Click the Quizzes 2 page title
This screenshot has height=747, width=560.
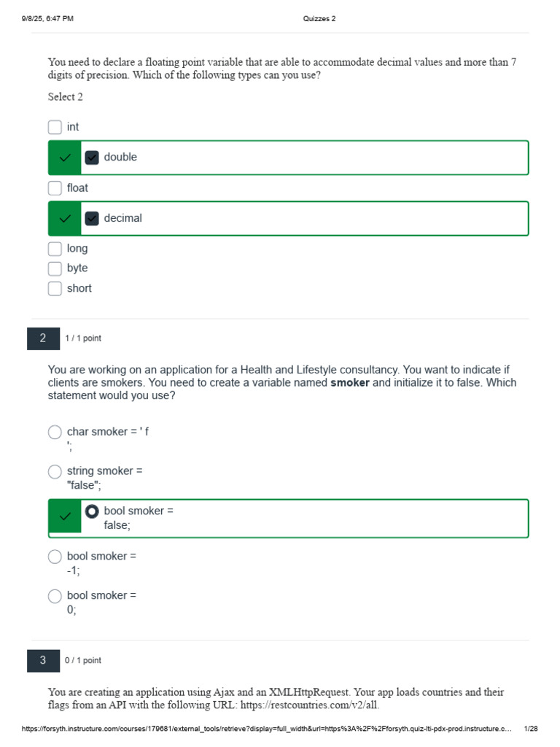tap(319, 18)
